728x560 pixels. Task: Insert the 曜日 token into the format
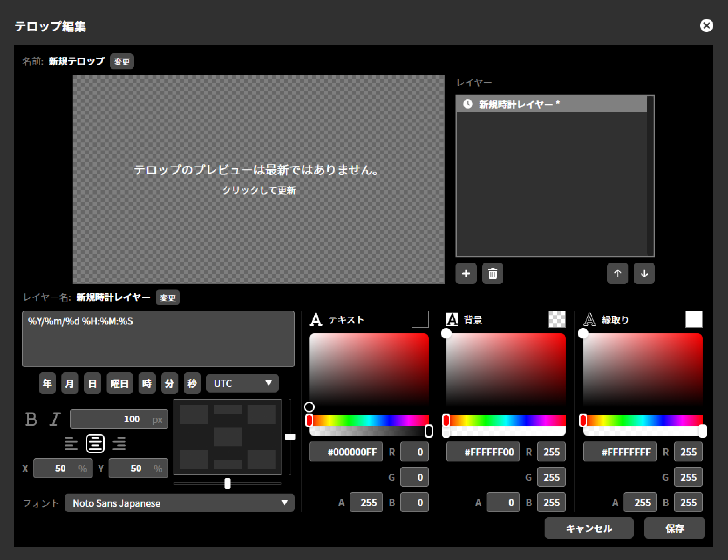point(119,383)
